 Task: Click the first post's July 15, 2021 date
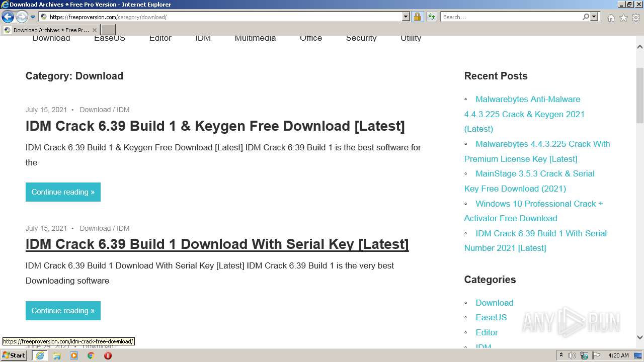coord(46,110)
